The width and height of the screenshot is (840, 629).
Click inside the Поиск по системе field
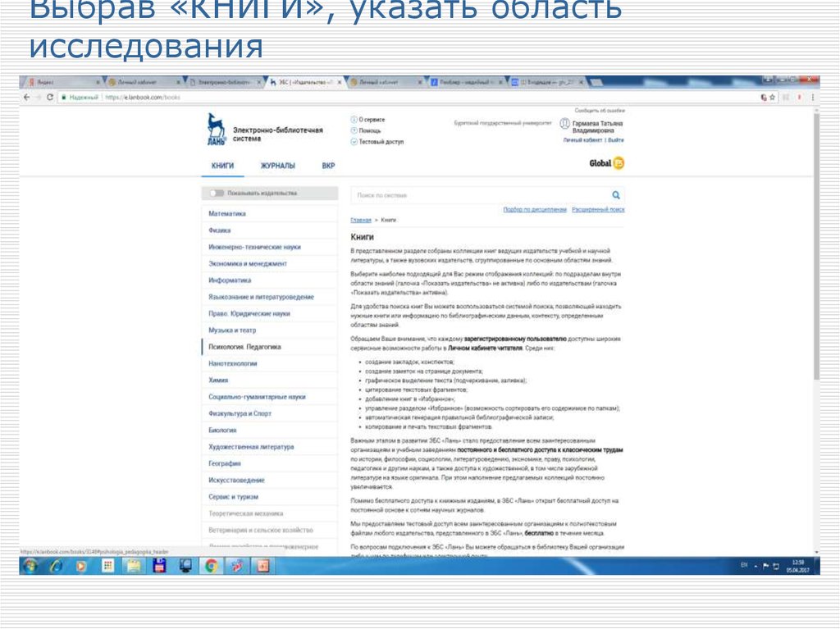[451, 194]
